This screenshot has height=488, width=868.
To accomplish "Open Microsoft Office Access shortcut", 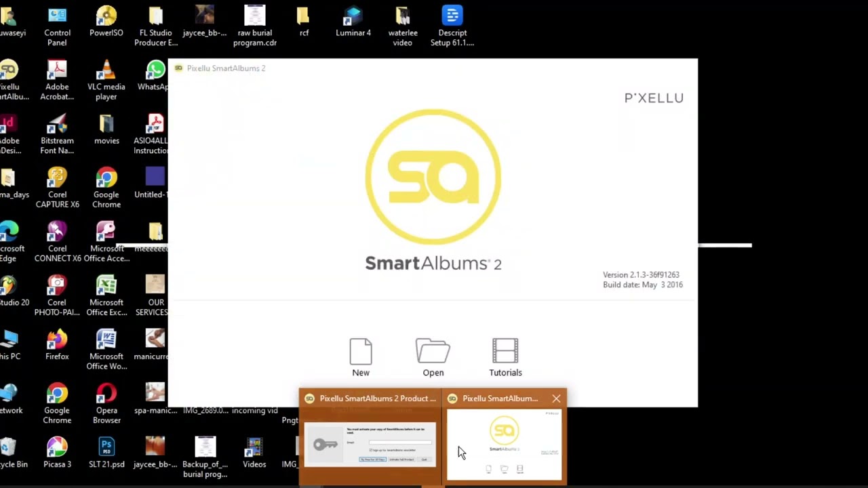I will coord(106,241).
